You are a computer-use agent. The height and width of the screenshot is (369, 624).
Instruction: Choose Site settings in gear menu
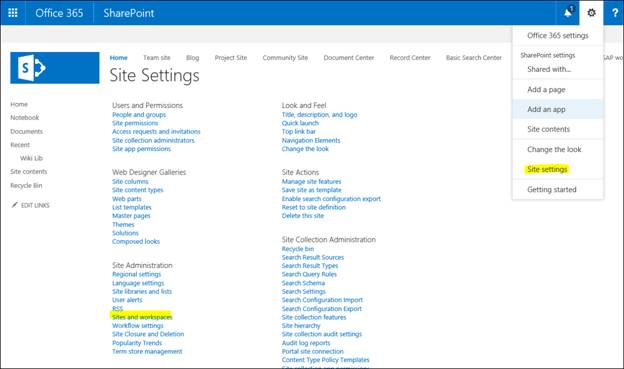[547, 169]
